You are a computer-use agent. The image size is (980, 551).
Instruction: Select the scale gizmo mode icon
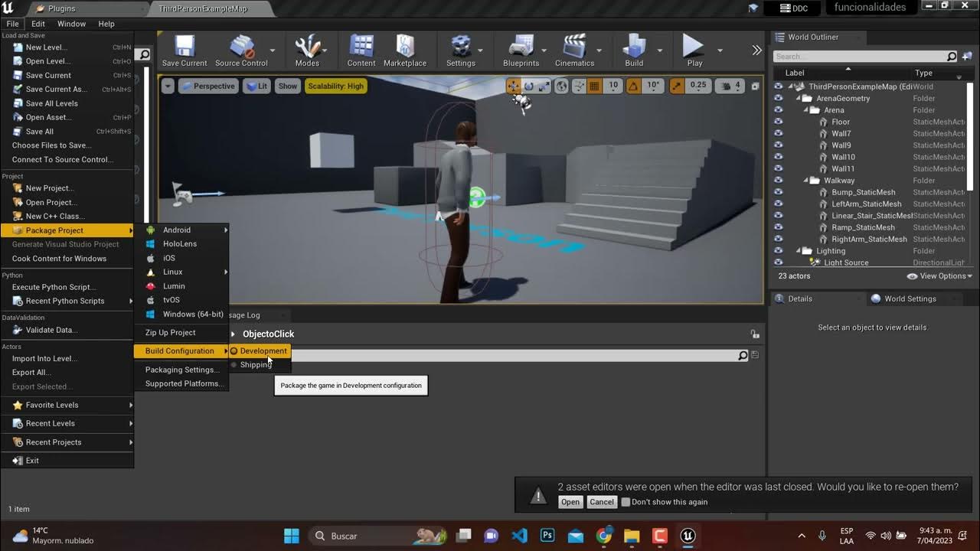(x=543, y=86)
